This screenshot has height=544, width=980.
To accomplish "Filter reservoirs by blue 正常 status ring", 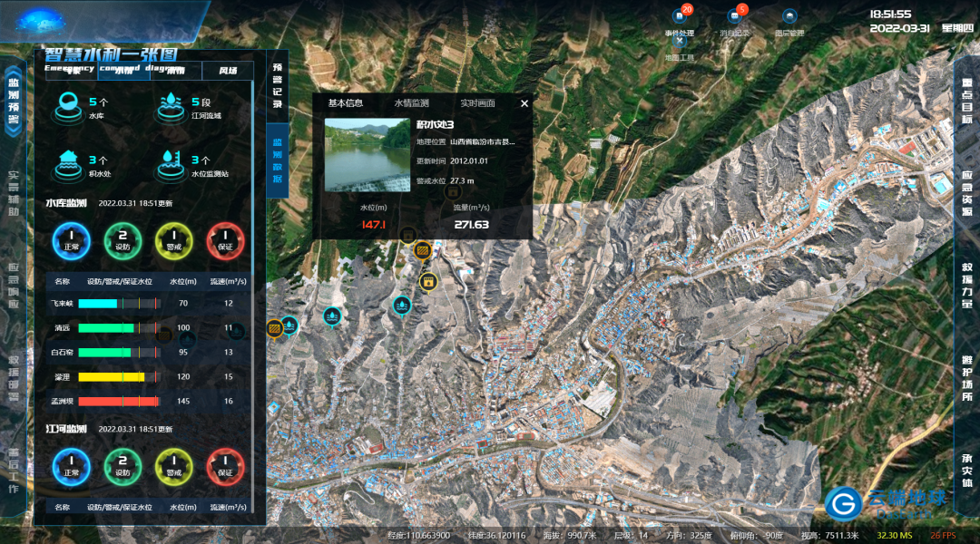I will pyautogui.click(x=72, y=241).
